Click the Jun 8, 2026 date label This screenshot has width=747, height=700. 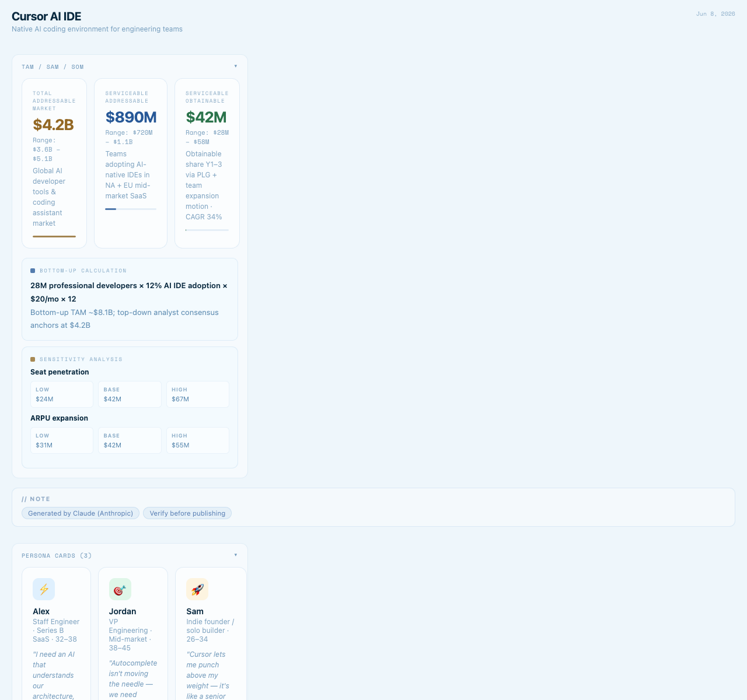(x=715, y=13)
